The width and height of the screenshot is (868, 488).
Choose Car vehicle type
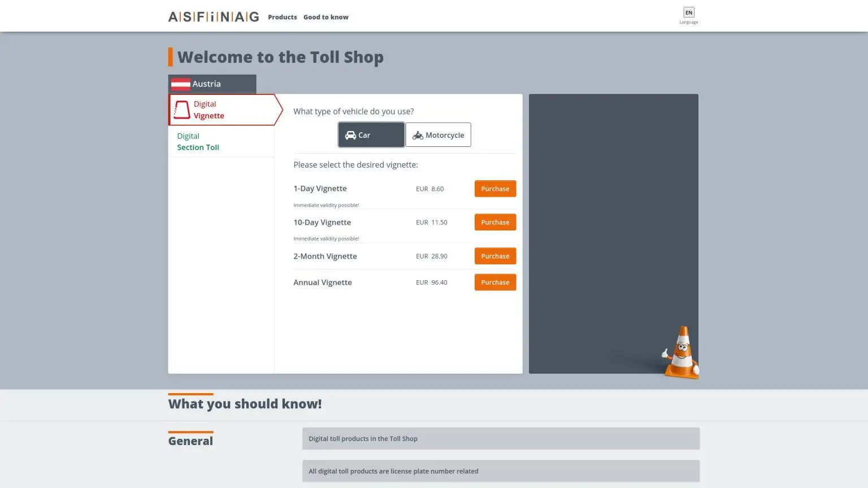click(x=371, y=135)
